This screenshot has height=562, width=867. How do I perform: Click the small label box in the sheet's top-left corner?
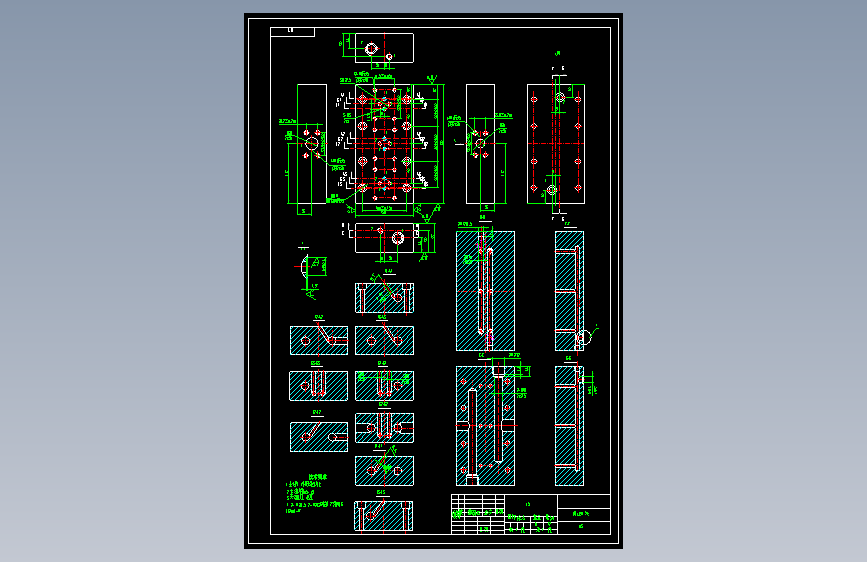pos(293,32)
